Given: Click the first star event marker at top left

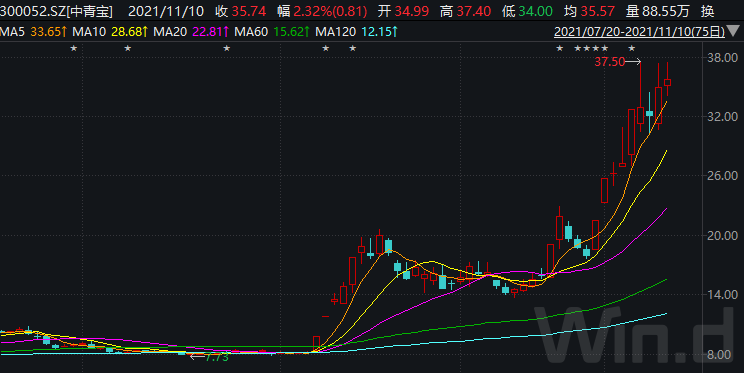Looking at the screenshot, I should coord(74,48).
